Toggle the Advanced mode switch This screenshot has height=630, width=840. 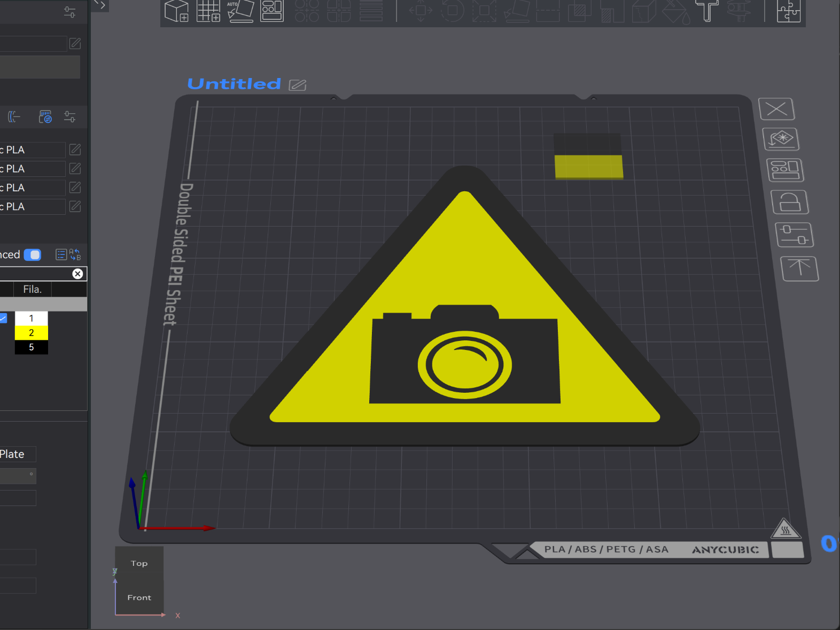[x=33, y=255]
